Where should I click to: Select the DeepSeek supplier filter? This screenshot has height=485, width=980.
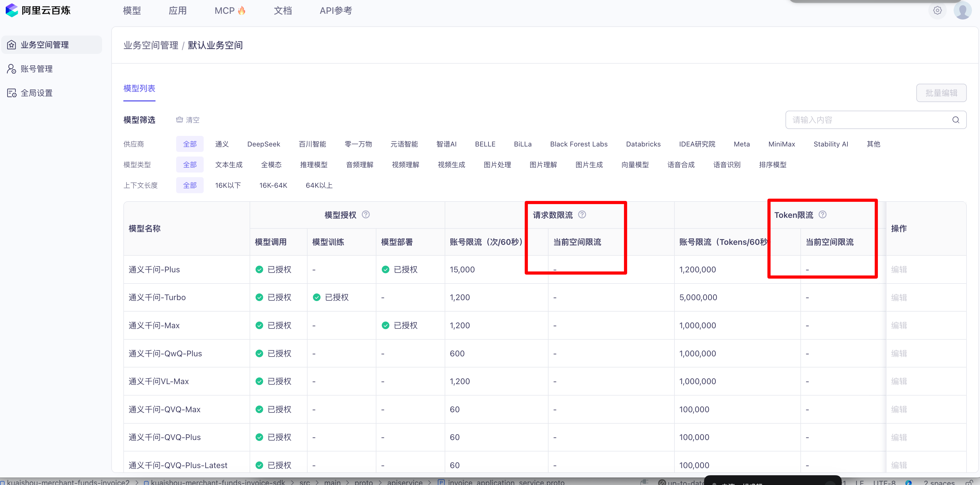[x=263, y=144]
